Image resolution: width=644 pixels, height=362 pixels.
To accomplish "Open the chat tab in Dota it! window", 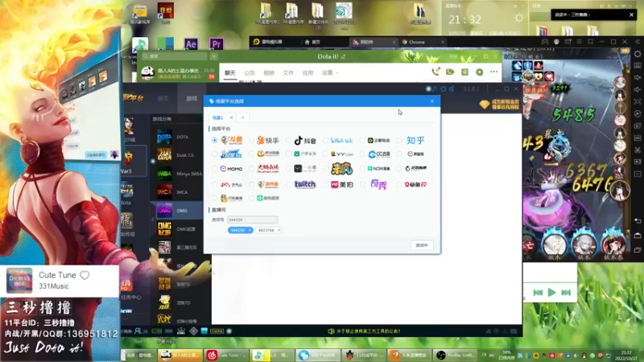I will pyautogui.click(x=230, y=73).
